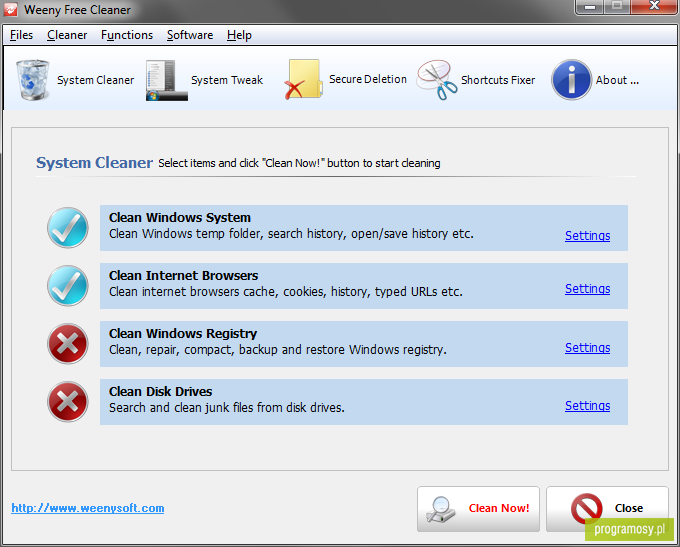Open Settings for Clean Windows System
Screen dimensions: 680x547
(x=588, y=236)
